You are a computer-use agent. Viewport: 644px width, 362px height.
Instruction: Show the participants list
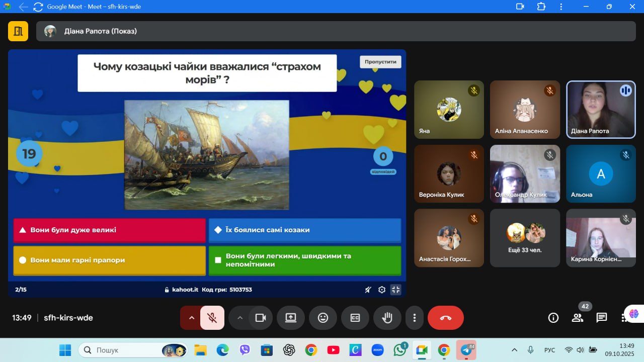577,318
